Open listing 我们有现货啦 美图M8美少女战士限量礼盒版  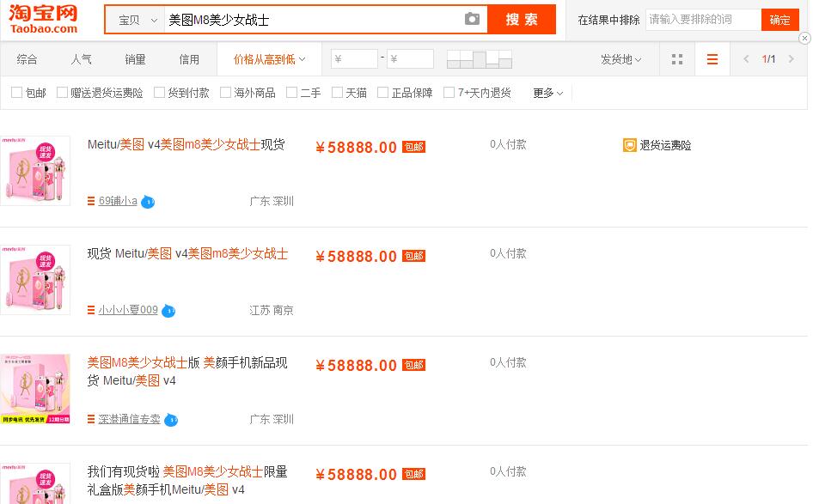coord(187,481)
